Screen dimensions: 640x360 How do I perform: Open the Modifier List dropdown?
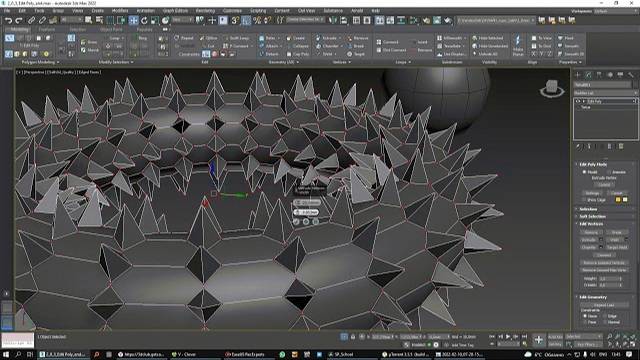point(605,93)
